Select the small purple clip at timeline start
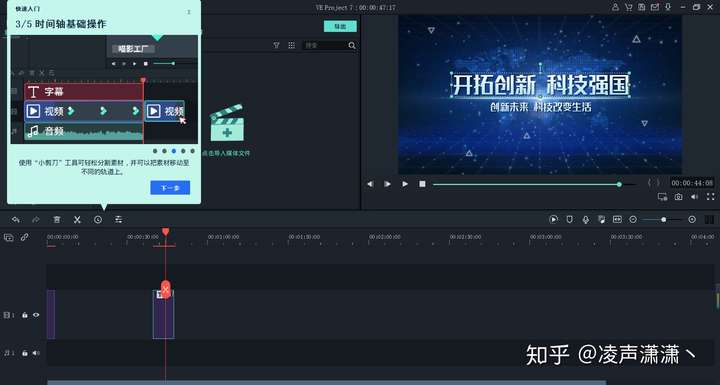The image size is (720, 385). (x=51, y=315)
